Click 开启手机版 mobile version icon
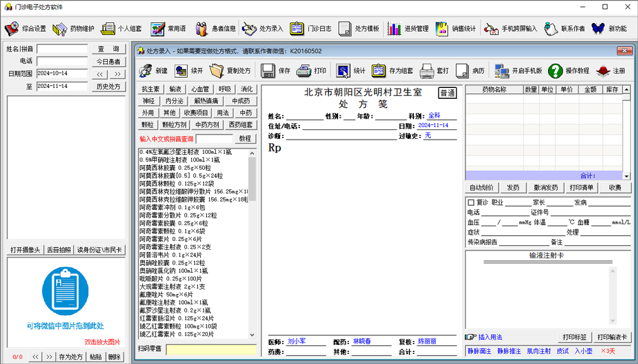 (501, 71)
